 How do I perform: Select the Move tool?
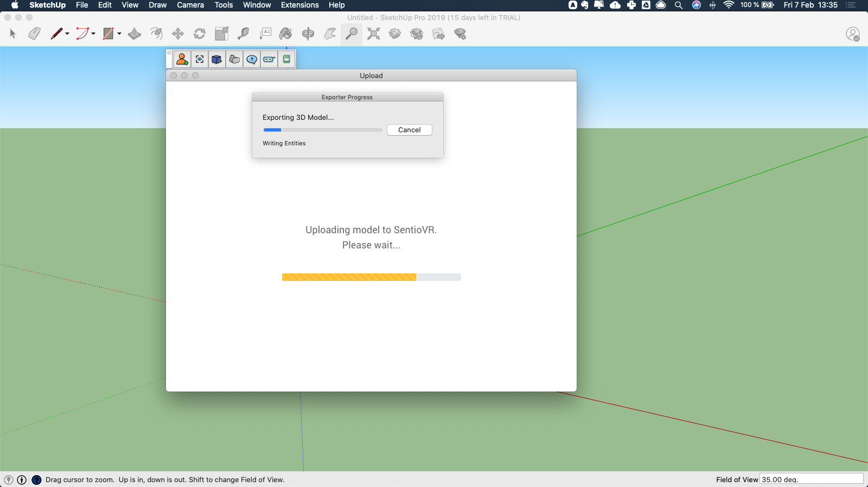[178, 34]
